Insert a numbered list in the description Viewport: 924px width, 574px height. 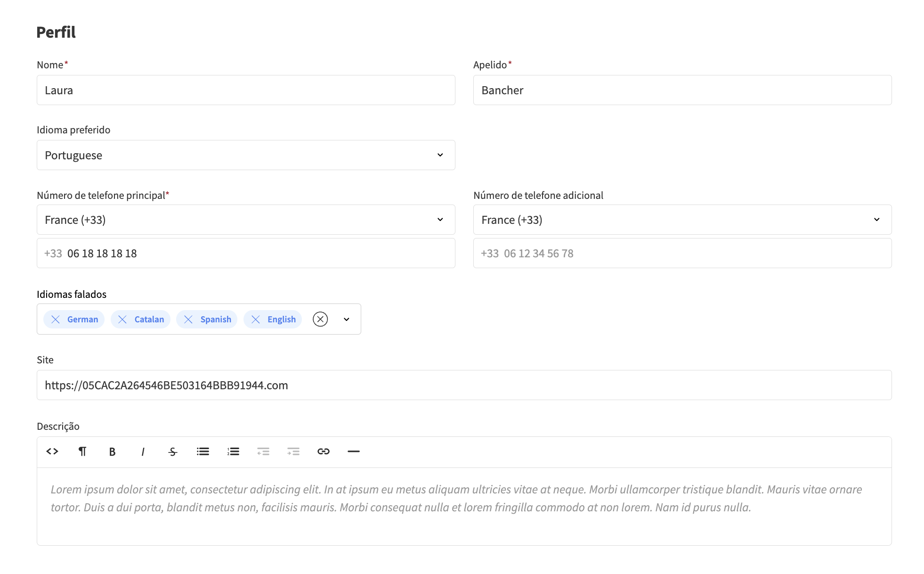tap(233, 451)
